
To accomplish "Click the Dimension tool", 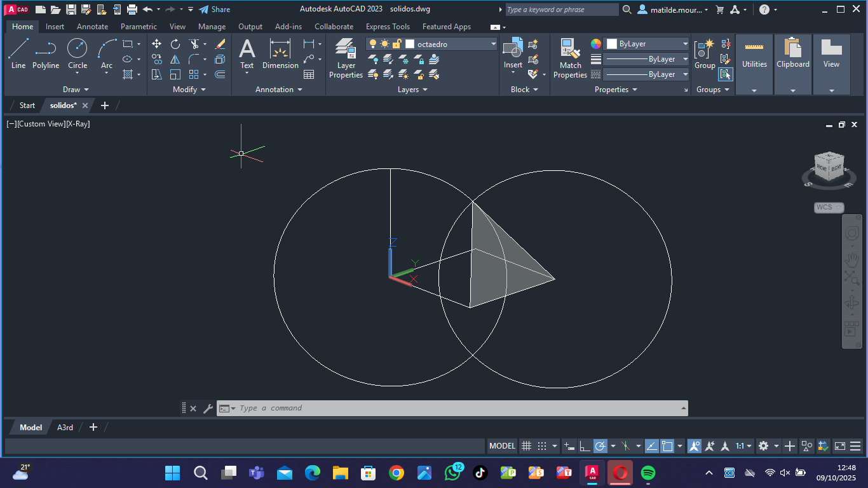I will pos(280,53).
